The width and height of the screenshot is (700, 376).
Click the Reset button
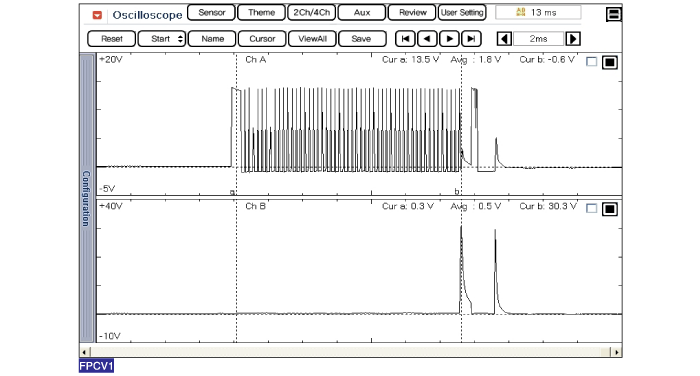tap(112, 39)
